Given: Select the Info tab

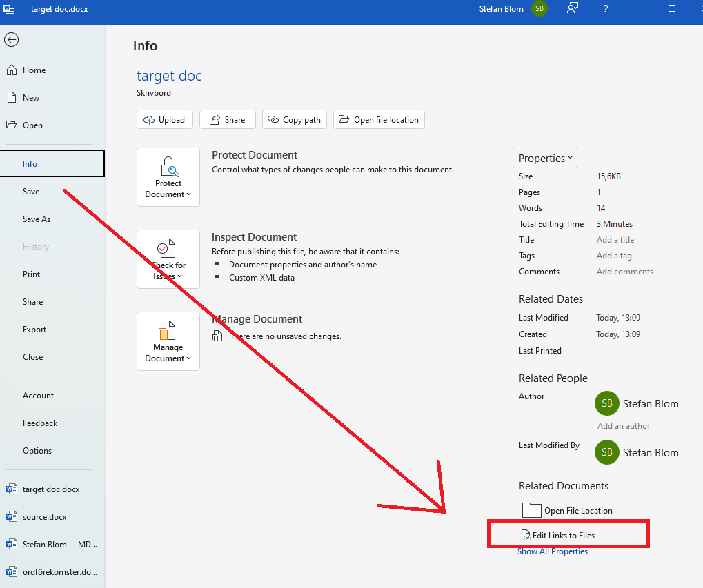Looking at the screenshot, I should pos(52,163).
